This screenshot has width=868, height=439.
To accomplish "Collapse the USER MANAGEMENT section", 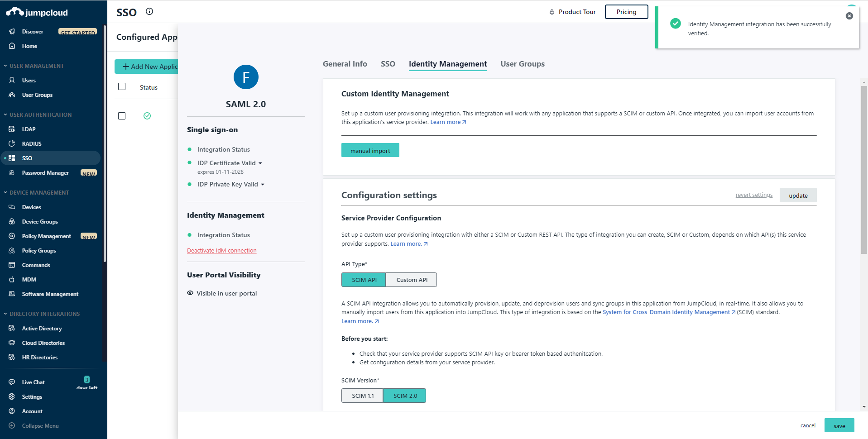I will click(x=5, y=66).
